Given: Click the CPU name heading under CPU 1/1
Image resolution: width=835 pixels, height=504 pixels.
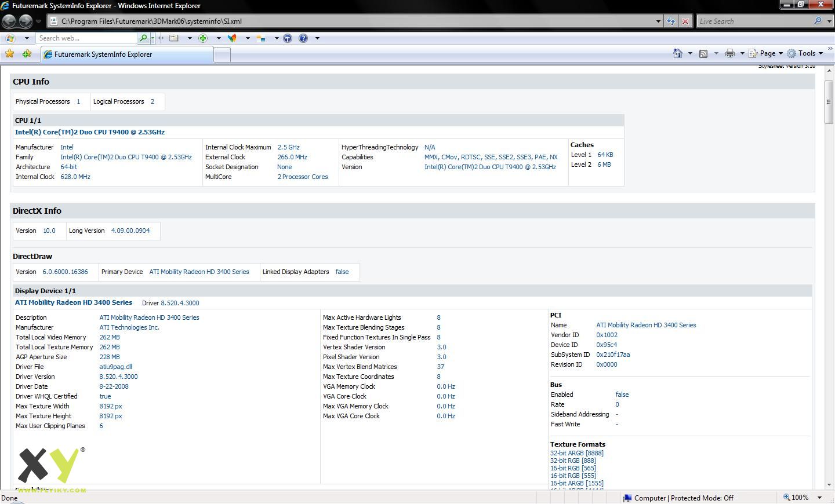Looking at the screenshot, I should click(x=90, y=132).
